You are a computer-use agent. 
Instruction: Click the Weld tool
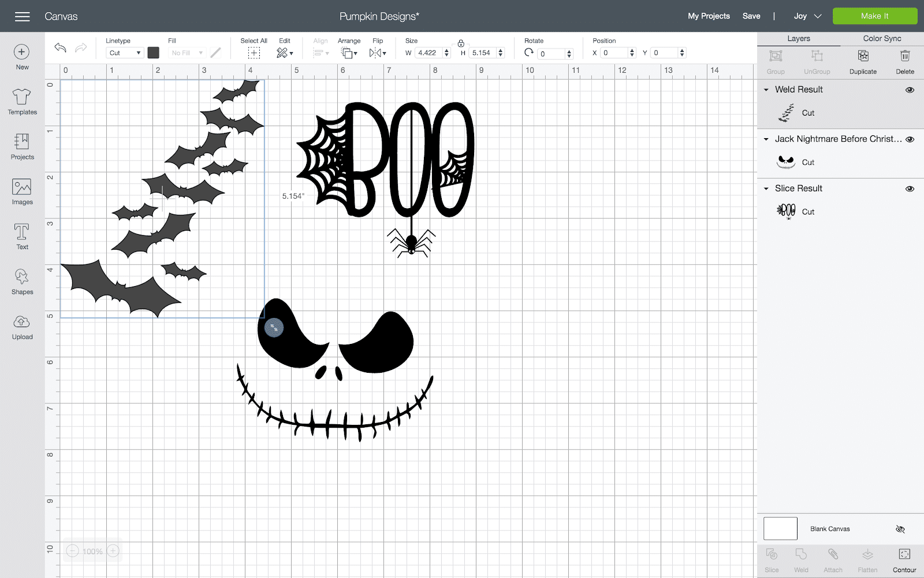point(801,560)
